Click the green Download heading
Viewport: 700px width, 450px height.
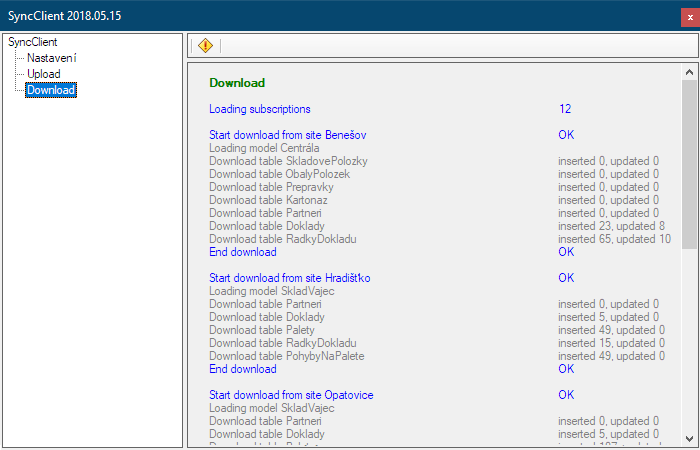pyautogui.click(x=237, y=83)
